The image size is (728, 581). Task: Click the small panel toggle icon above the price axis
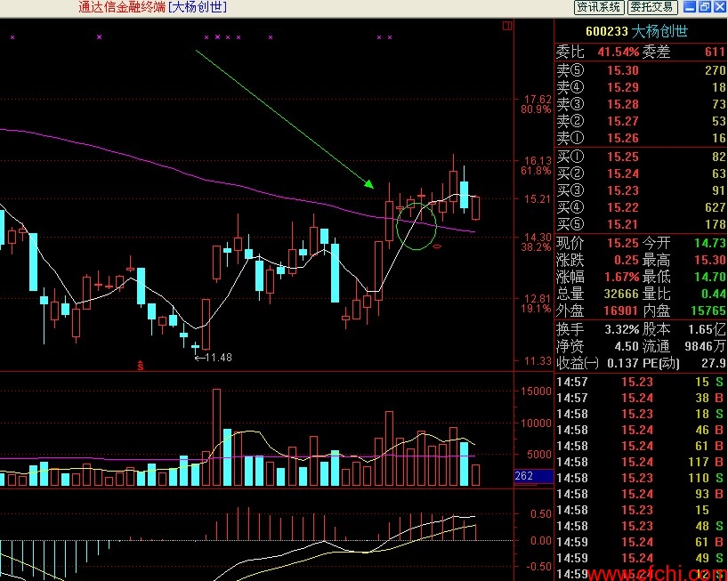[507, 26]
